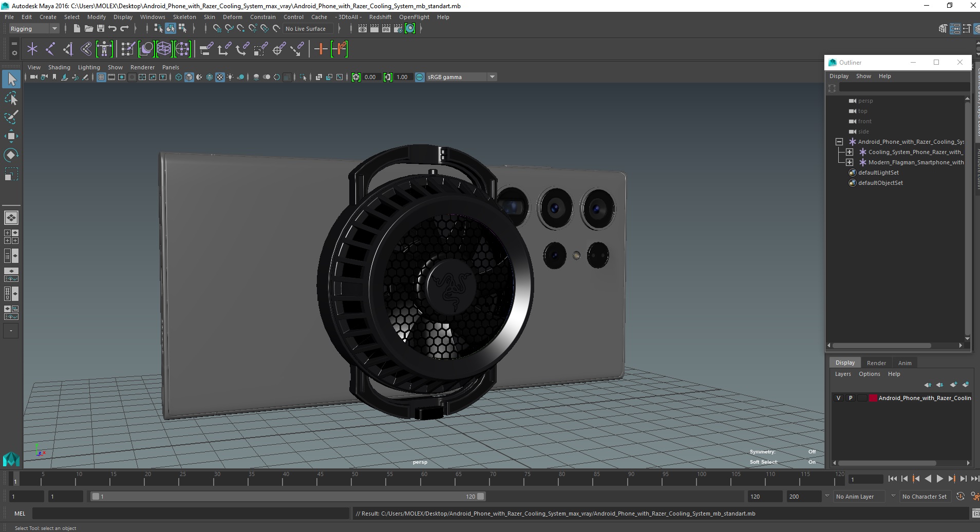980x532 pixels.
Task: Toggle the film gate in the viewport toolbar
Action: click(111, 77)
